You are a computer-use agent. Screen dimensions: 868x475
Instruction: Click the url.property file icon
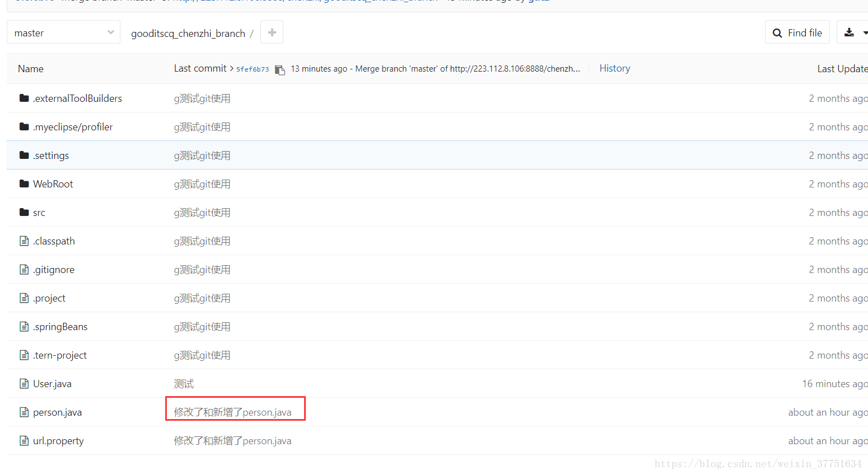(24, 440)
